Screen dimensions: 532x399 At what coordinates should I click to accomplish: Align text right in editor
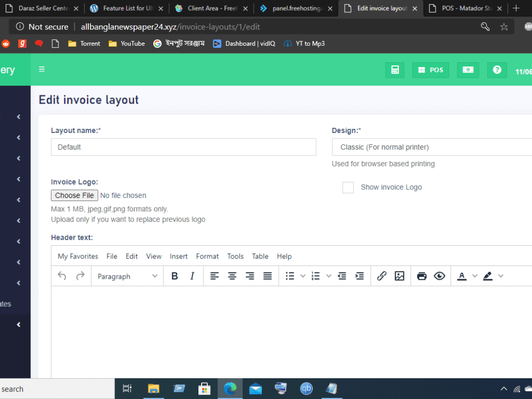pos(250,276)
